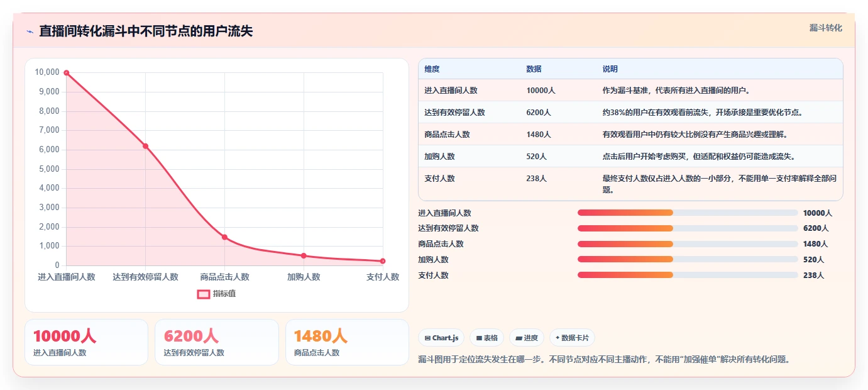Click the description starting 约38%的用户
868x390 pixels.
point(703,113)
